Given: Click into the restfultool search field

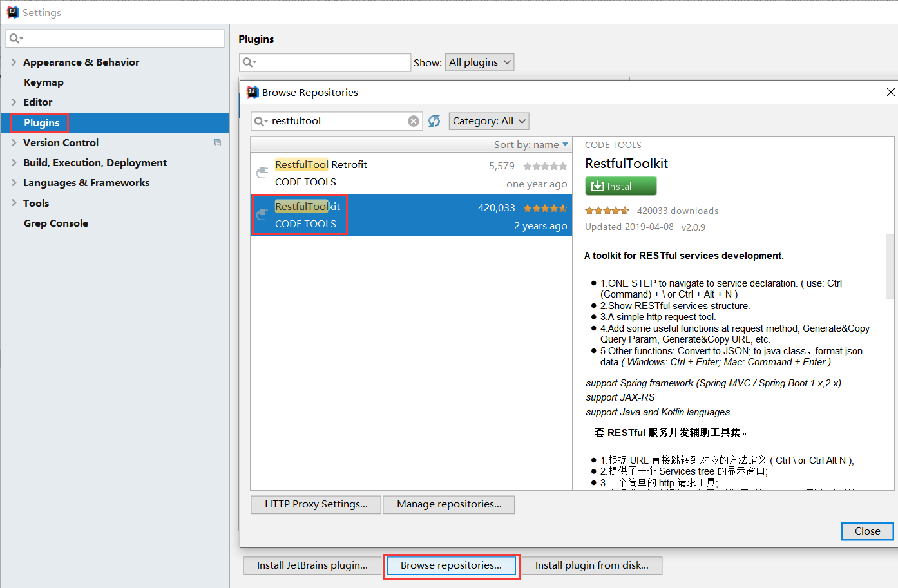Looking at the screenshot, I should [337, 121].
